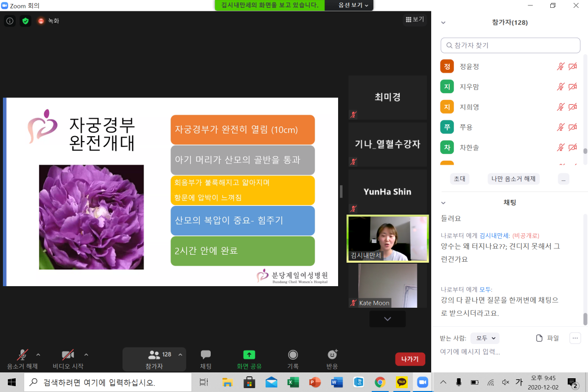Open KakaoTalk from the taskbar
Viewport: 588px width, 392px height.
[401, 382]
